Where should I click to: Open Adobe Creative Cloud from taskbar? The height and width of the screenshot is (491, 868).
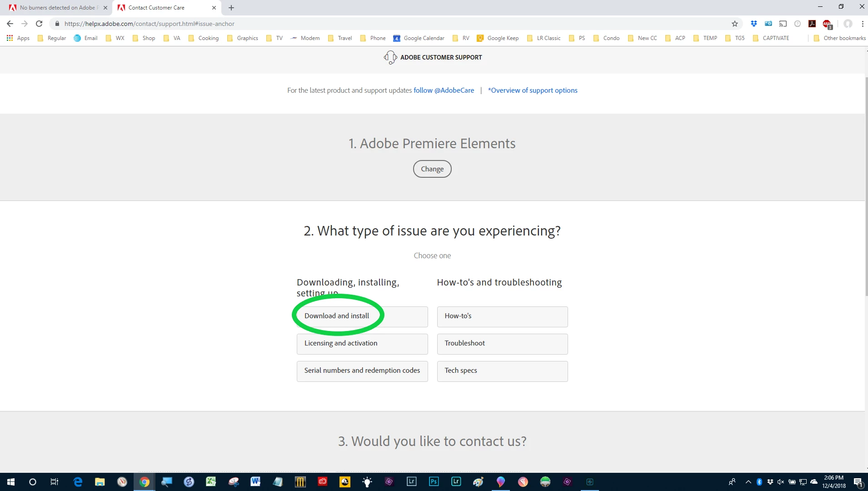323,482
